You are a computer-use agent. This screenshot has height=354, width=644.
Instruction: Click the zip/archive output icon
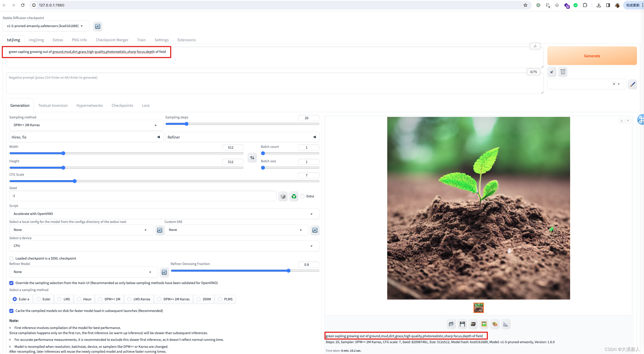click(x=472, y=324)
